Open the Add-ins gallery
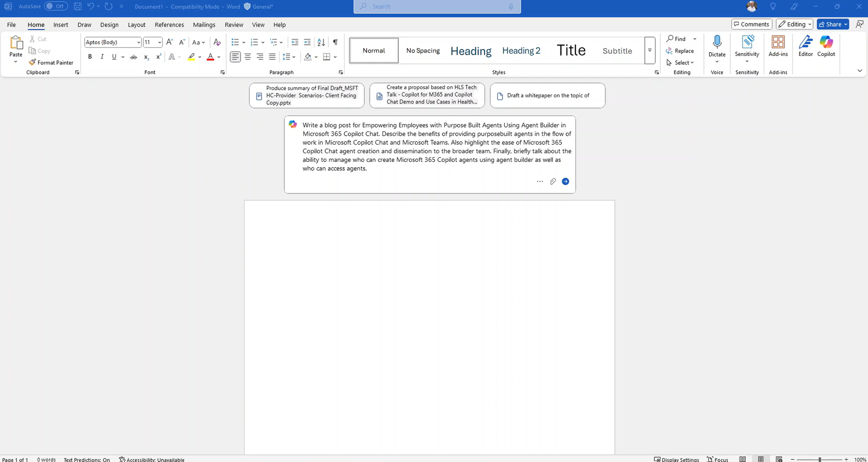 click(x=778, y=46)
